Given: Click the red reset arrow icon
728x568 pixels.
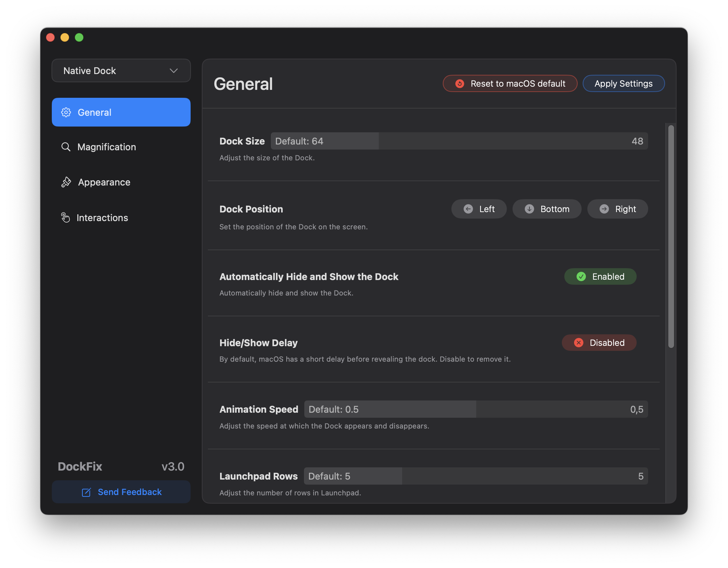Looking at the screenshot, I should 460,84.
